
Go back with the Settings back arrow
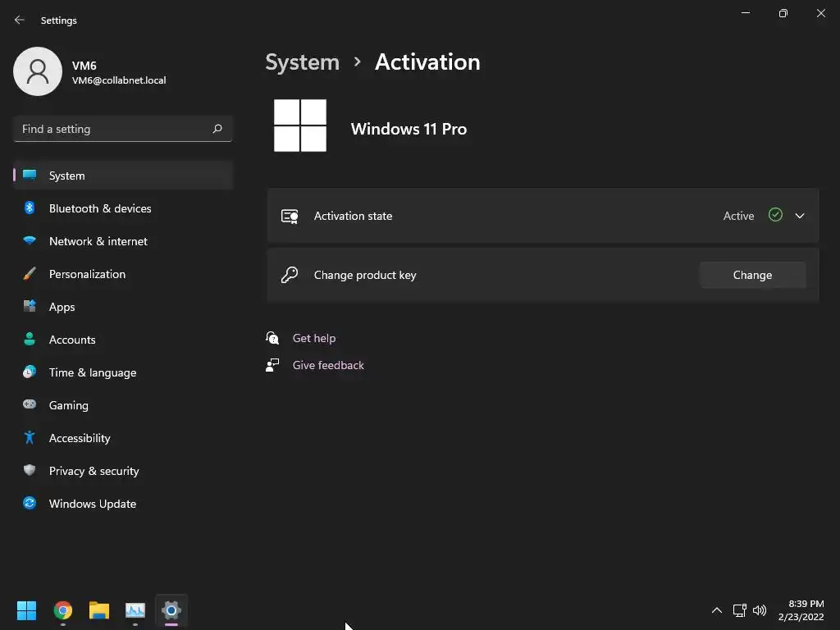click(x=20, y=20)
